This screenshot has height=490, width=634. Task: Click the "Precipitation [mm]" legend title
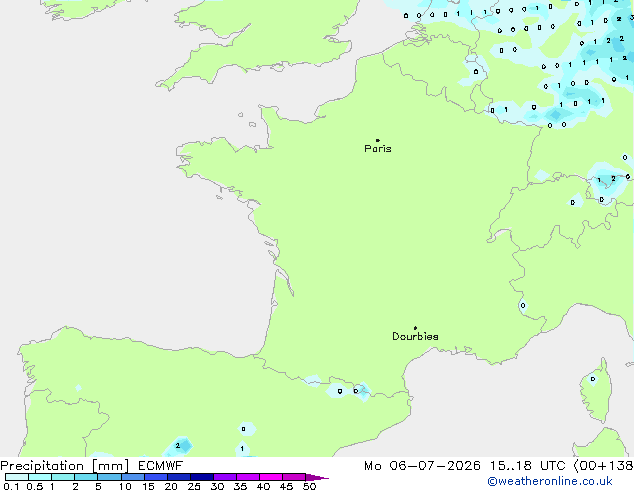[65, 466]
